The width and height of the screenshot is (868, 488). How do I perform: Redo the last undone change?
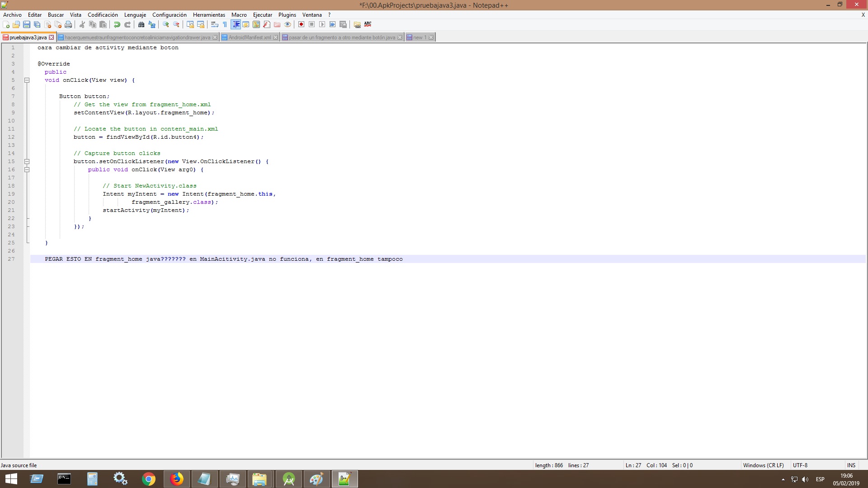127,24
